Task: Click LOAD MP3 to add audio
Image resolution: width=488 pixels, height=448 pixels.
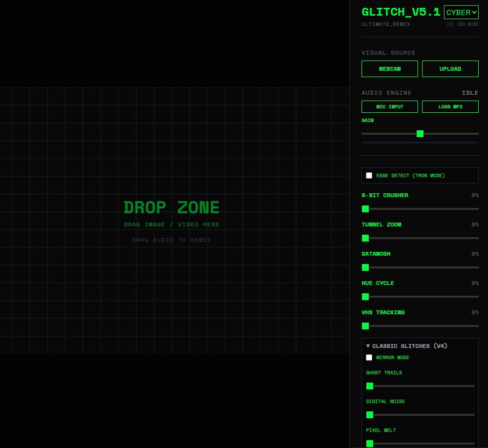Action: pyautogui.click(x=450, y=106)
